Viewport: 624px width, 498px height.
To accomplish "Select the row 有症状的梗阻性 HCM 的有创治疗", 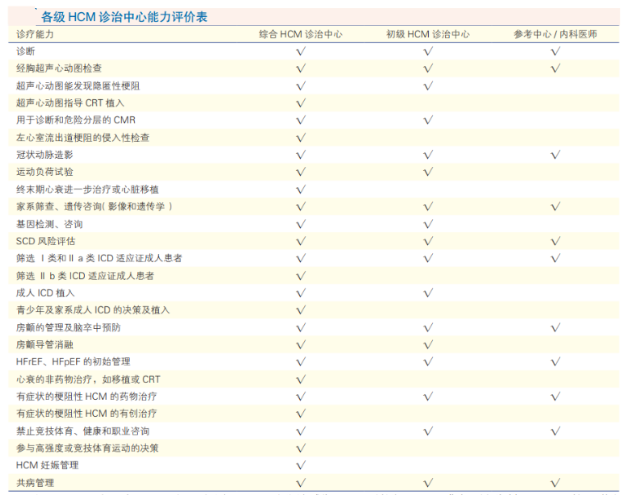I will [x=314, y=414].
